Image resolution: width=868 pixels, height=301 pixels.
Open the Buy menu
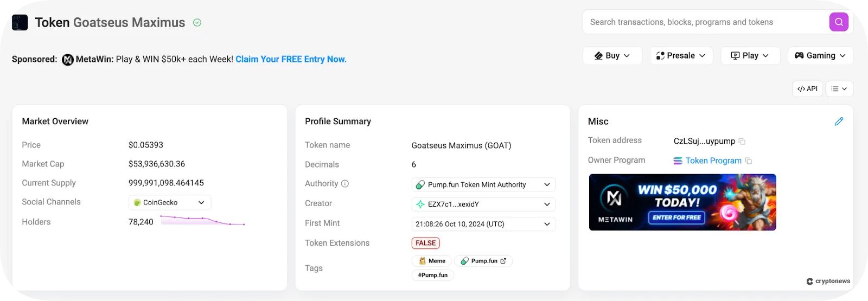point(612,55)
